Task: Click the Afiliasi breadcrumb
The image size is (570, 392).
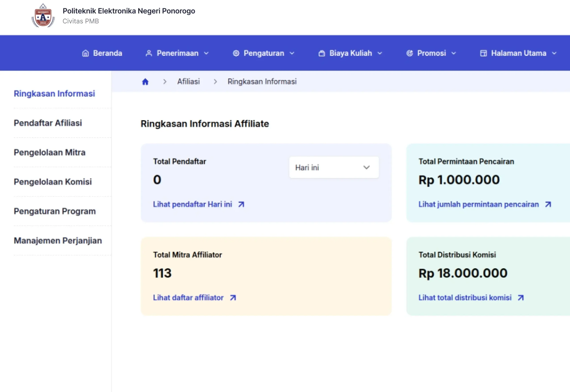Action: tap(189, 82)
